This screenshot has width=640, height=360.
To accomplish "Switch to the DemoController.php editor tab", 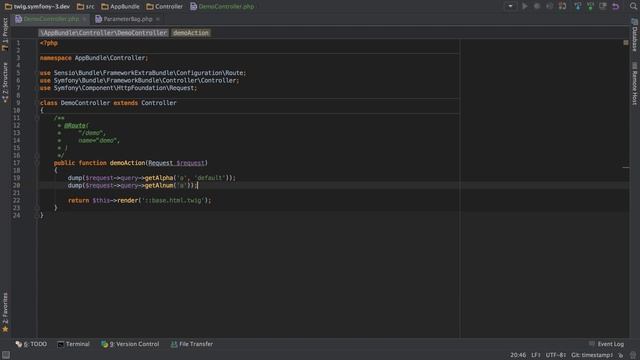I will click(51, 19).
